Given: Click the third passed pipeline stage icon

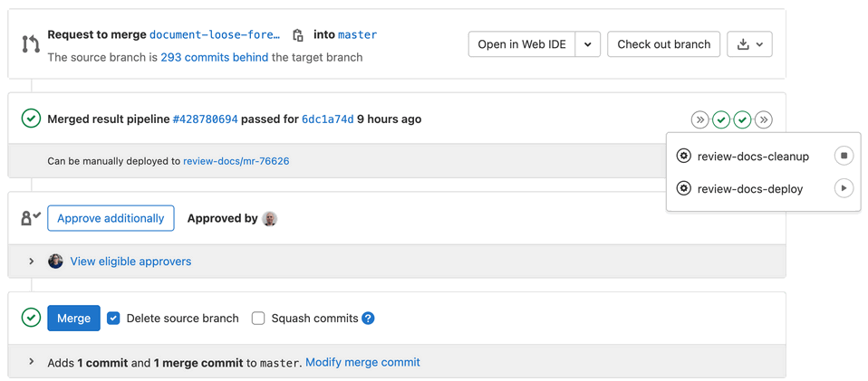Looking at the screenshot, I should coord(743,119).
